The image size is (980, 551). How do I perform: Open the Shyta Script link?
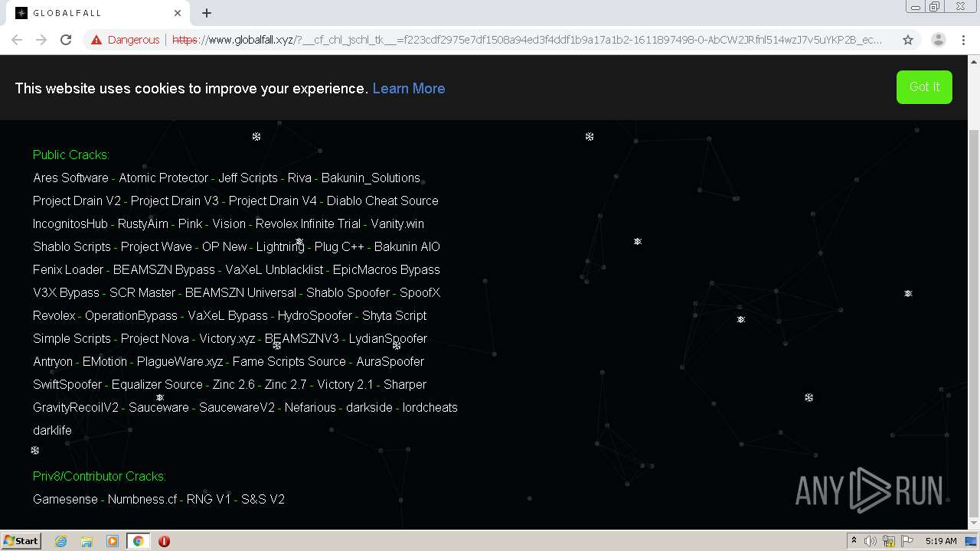pos(394,315)
